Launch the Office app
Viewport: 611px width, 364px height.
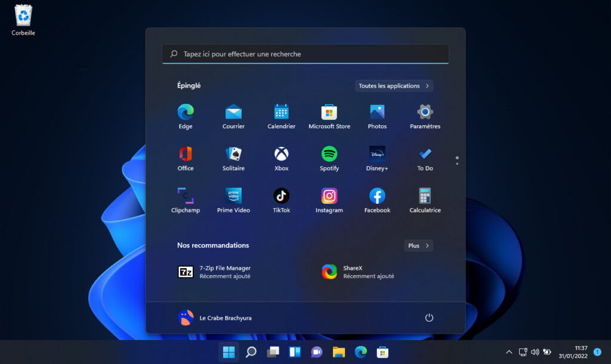click(186, 158)
